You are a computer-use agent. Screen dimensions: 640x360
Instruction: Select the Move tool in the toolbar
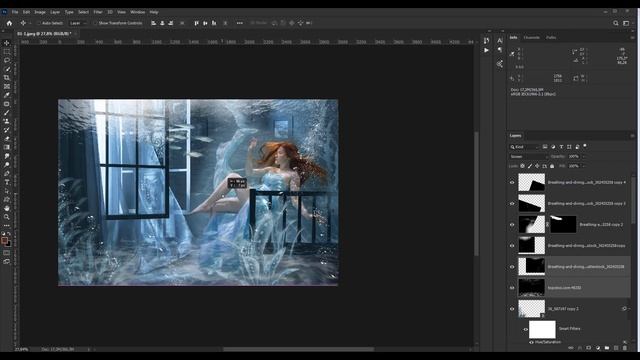7,43
